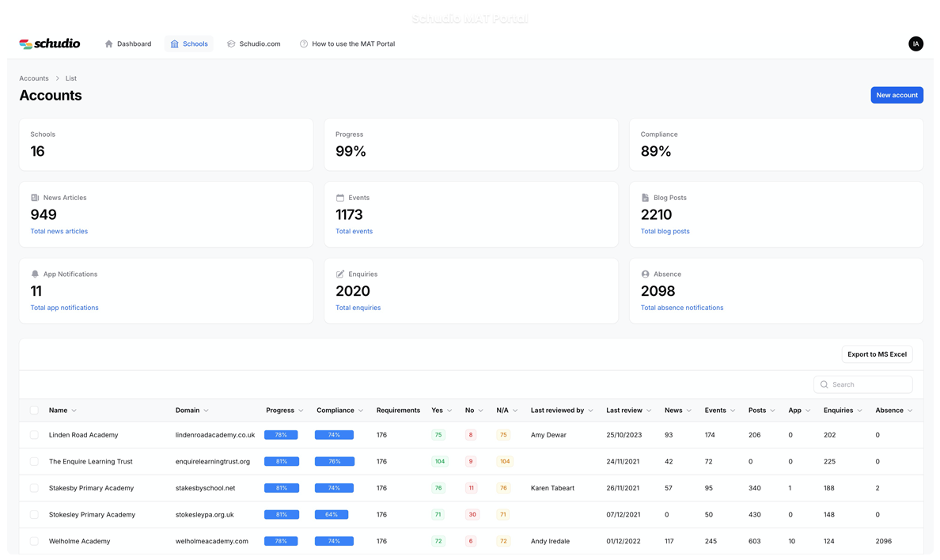This screenshot has width=940, height=560.
Task: Open the Schools navigation tab
Action: point(189,44)
